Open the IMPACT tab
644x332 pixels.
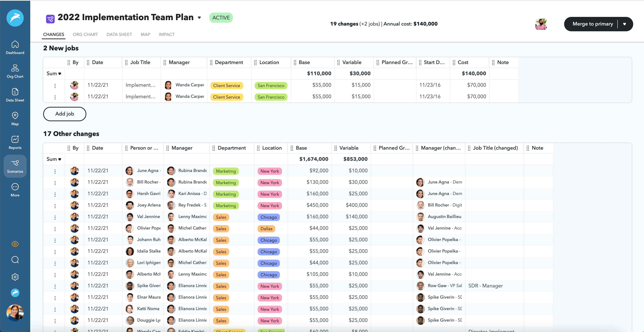click(x=167, y=35)
